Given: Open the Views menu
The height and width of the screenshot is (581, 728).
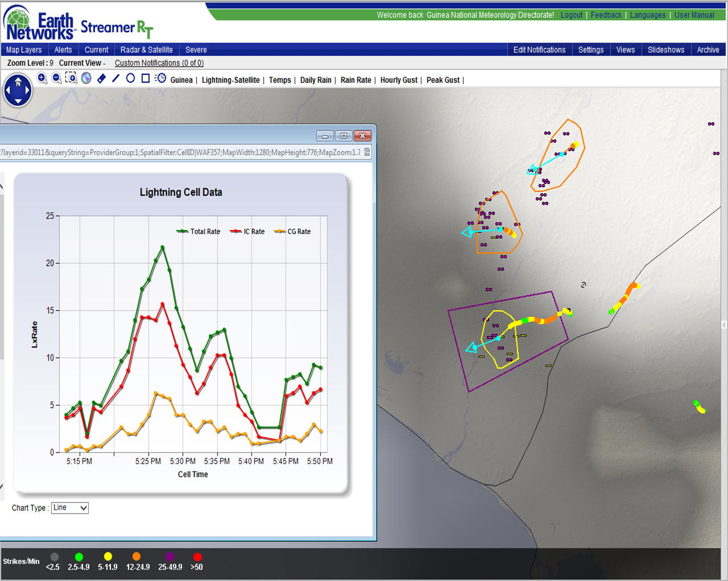Looking at the screenshot, I should point(626,50).
